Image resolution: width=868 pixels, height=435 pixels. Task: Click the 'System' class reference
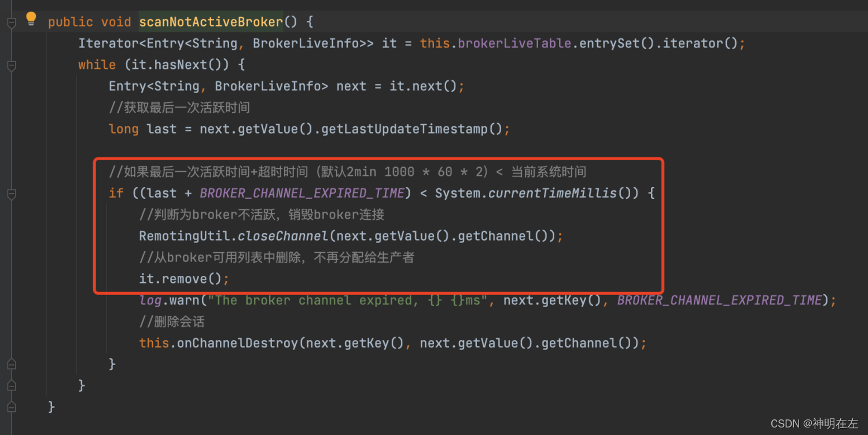pos(458,193)
